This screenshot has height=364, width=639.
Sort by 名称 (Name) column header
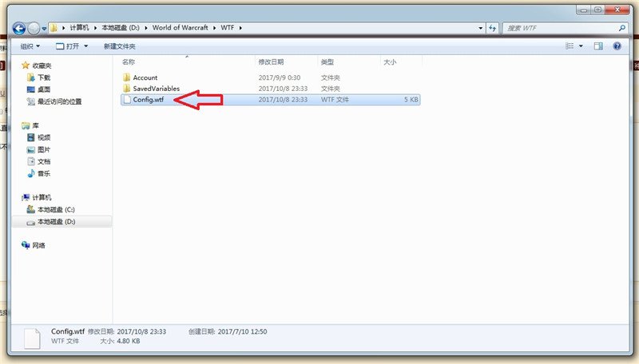[129, 61]
